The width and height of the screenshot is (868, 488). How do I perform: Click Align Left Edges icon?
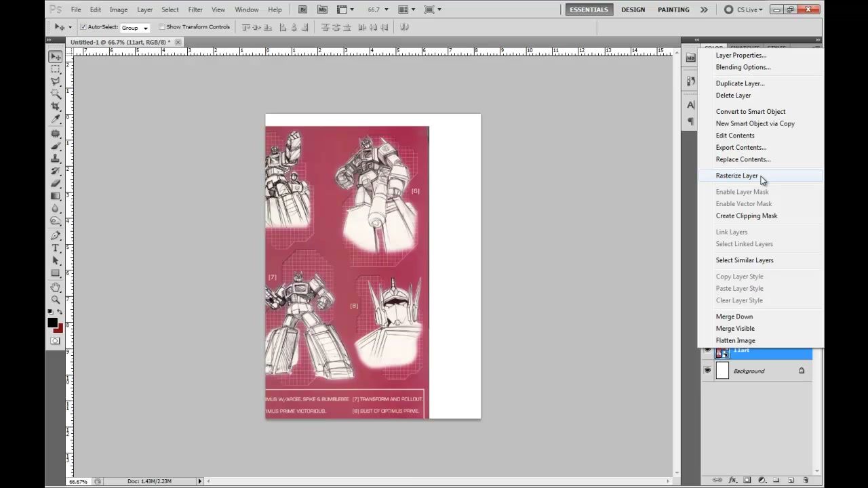[x=283, y=27]
